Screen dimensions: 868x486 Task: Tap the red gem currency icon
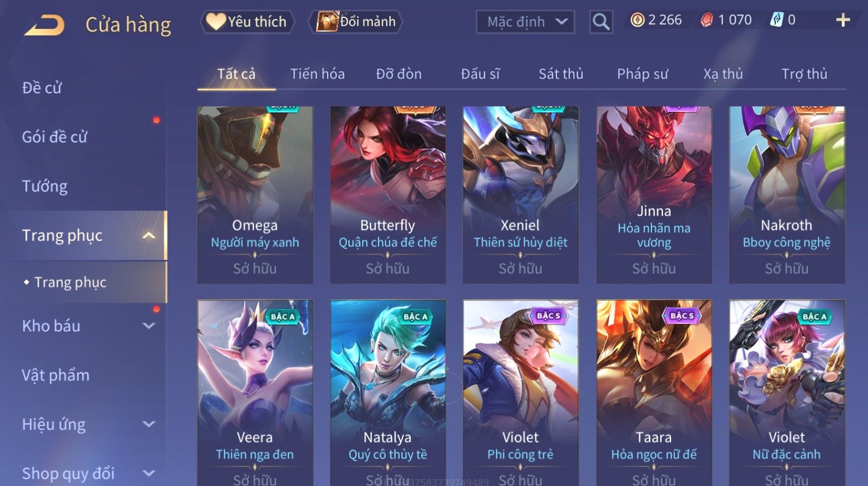point(706,21)
